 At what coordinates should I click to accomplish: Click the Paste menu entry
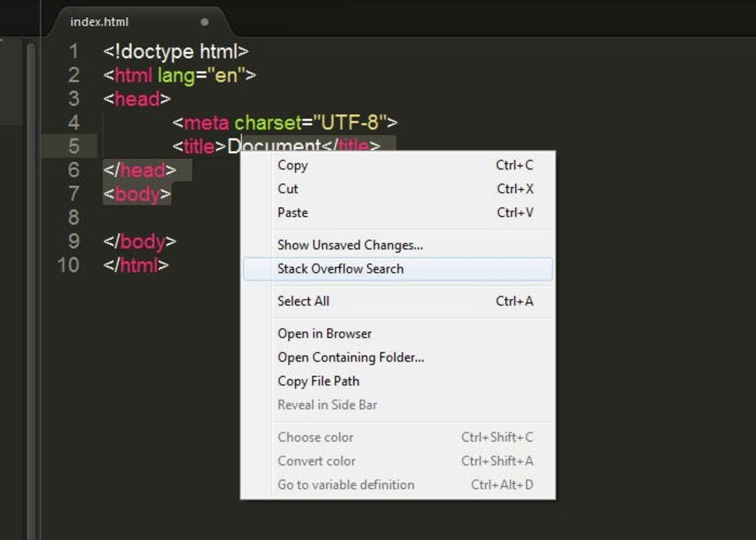tap(292, 212)
